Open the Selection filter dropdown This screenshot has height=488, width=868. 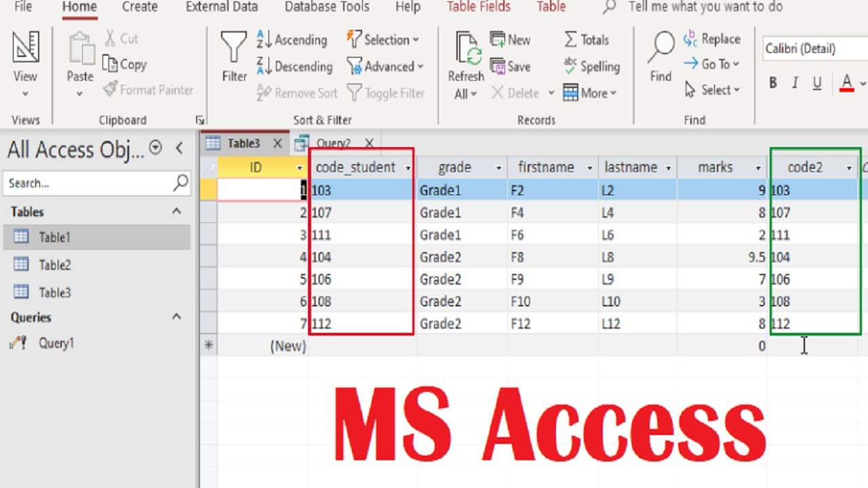click(x=383, y=40)
